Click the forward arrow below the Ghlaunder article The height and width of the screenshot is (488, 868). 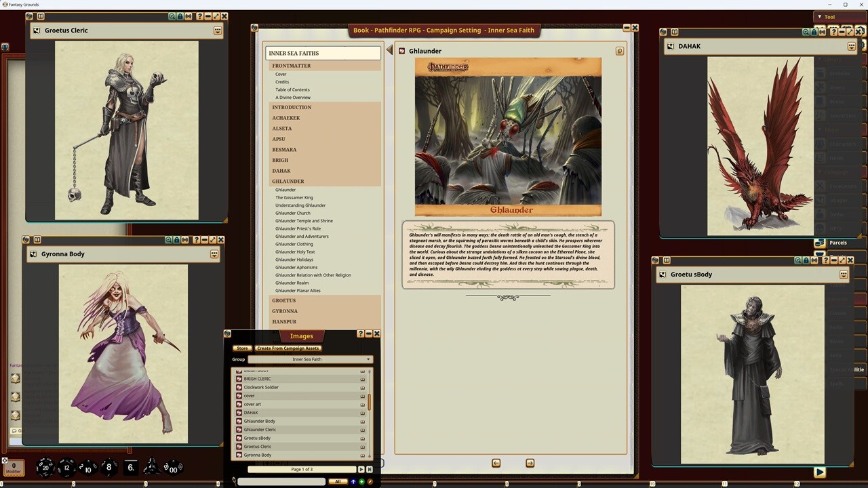[530, 463]
